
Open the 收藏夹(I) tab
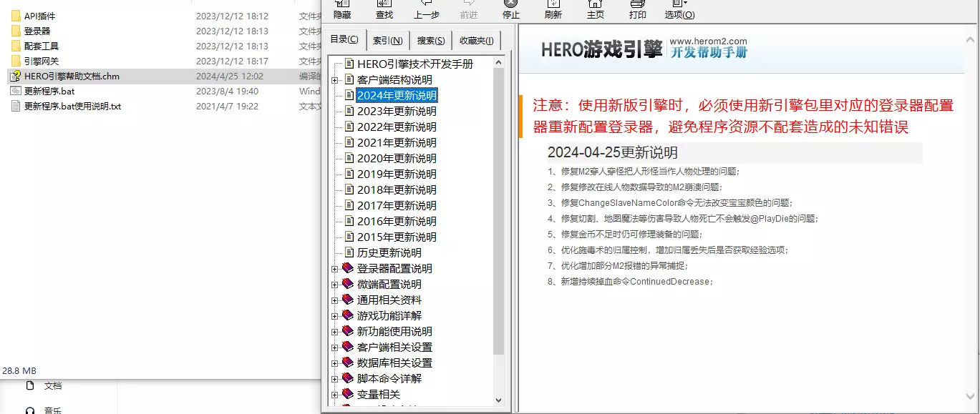pos(476,39)
